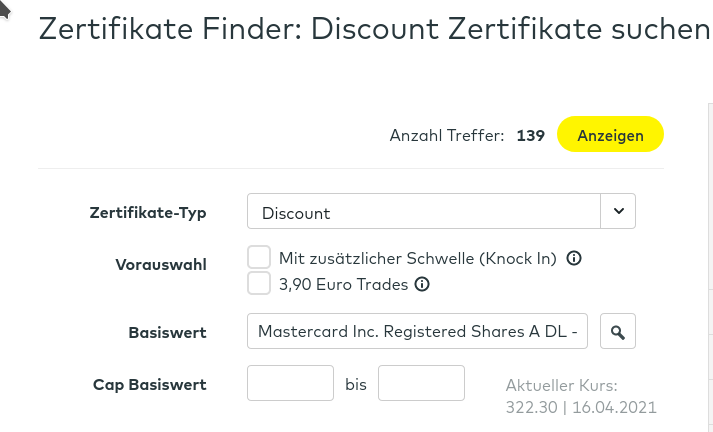Screen dimensions: 713x432
Task: Click the Anzahl Treffer 139 count
Action: pos(530,136)
